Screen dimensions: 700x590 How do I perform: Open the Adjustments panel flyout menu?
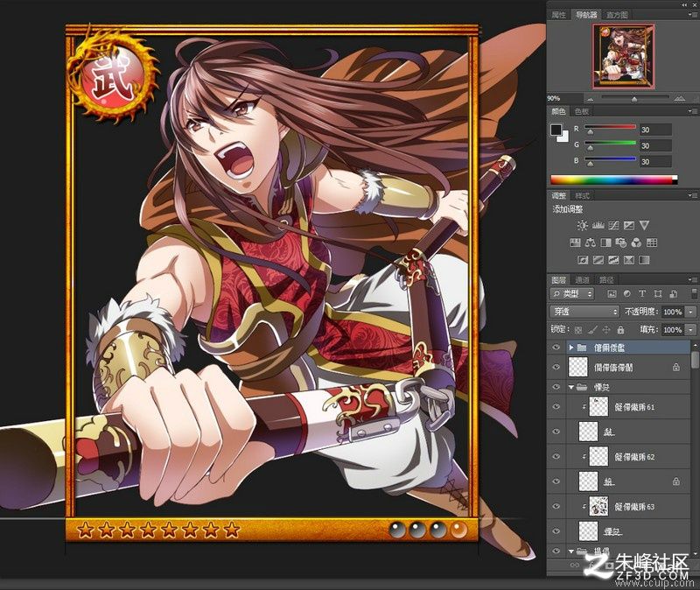pyautogui.click(x=693, y=195)
